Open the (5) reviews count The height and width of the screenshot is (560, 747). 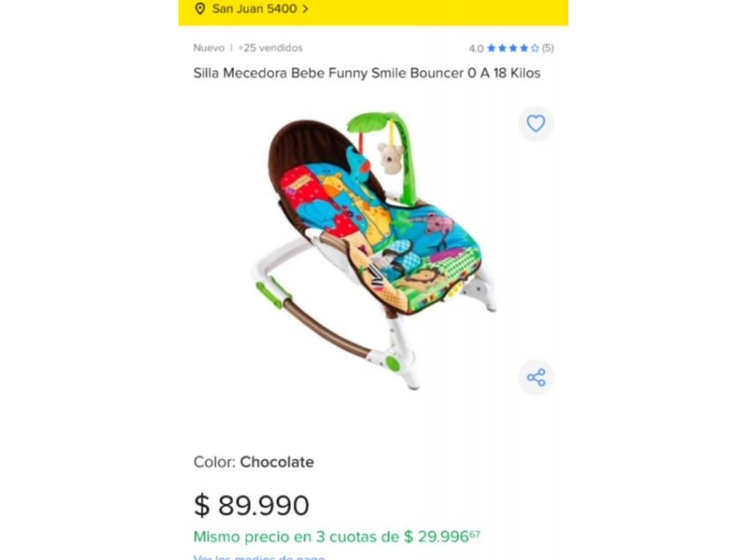(547, 48)
